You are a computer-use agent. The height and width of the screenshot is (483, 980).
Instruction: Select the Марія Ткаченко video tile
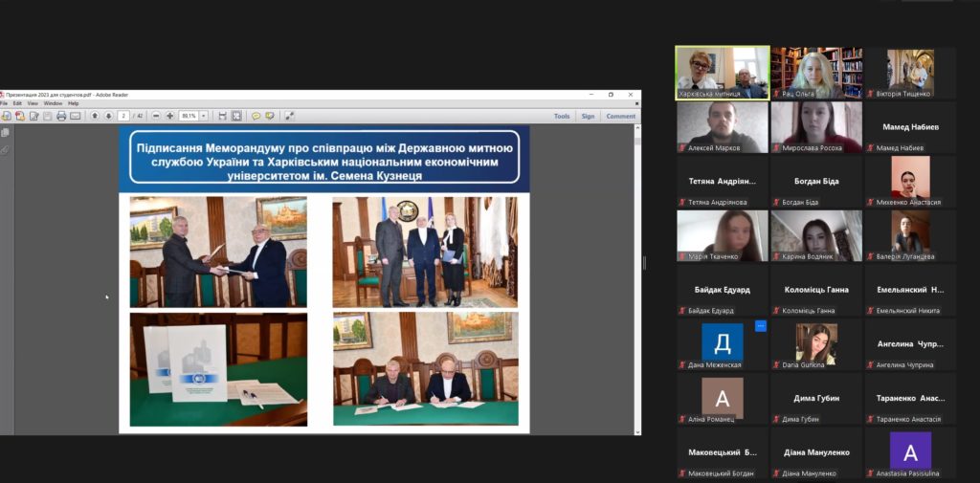(x=723, y=235)
